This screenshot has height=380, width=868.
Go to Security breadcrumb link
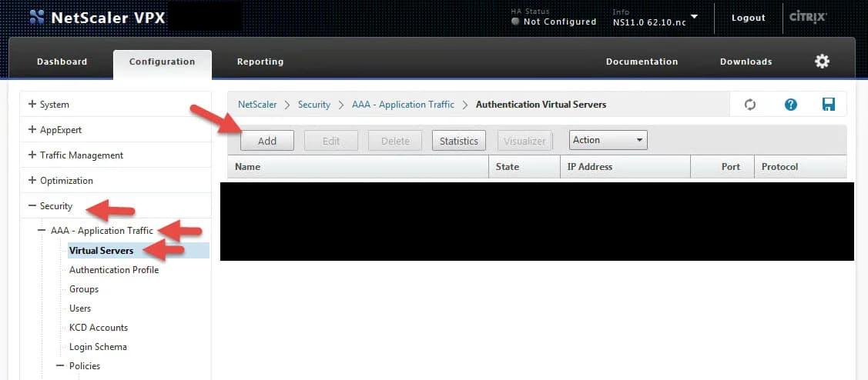(314, 104)
